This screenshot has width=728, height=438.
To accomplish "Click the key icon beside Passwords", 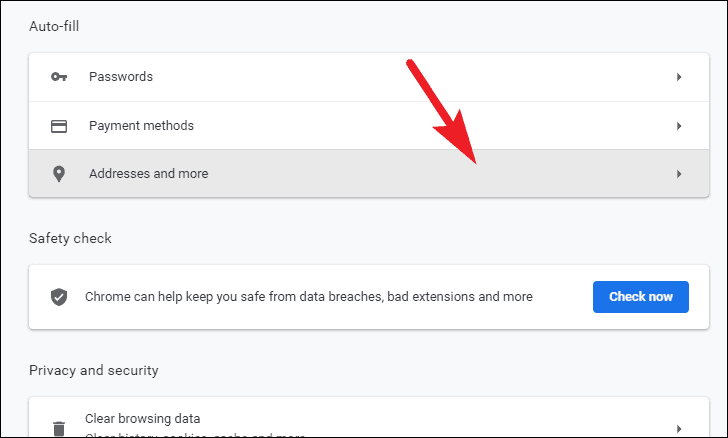I will [59, 77].
